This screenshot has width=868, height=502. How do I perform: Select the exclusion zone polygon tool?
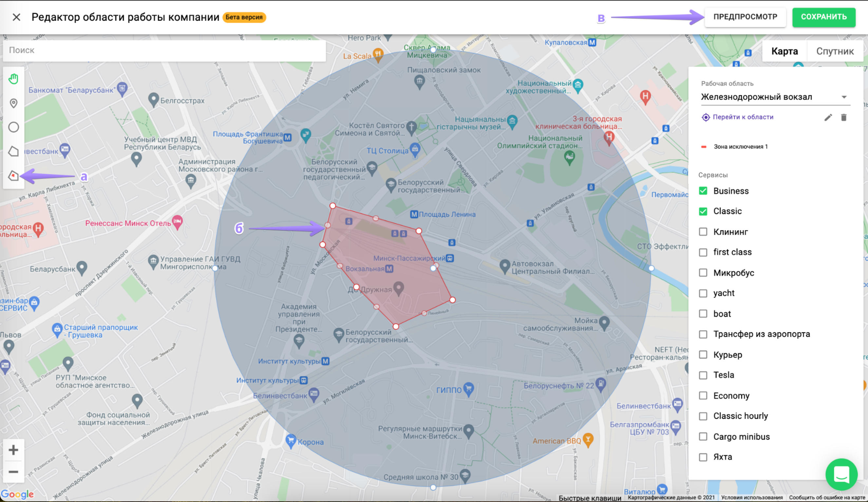tap(13, 176)
